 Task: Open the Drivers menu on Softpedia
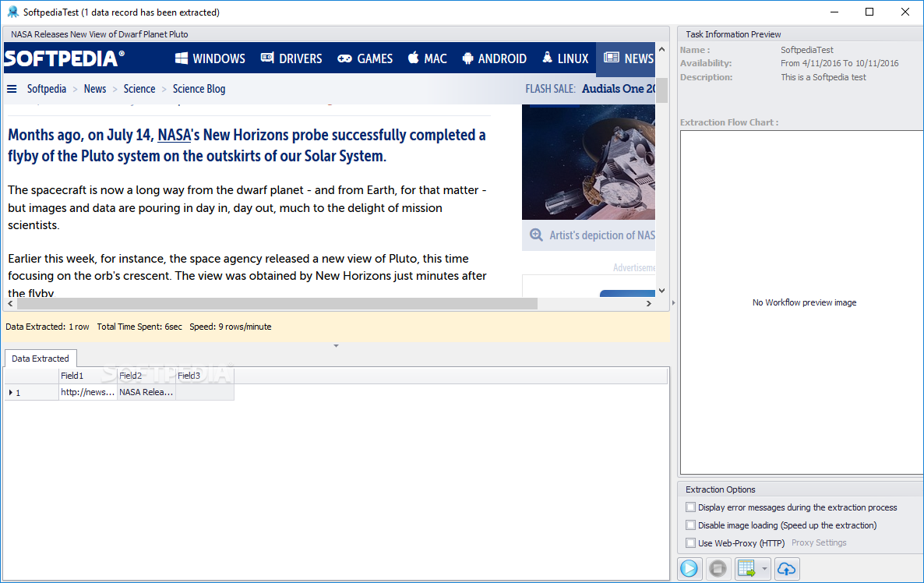(x=291, y=58)
